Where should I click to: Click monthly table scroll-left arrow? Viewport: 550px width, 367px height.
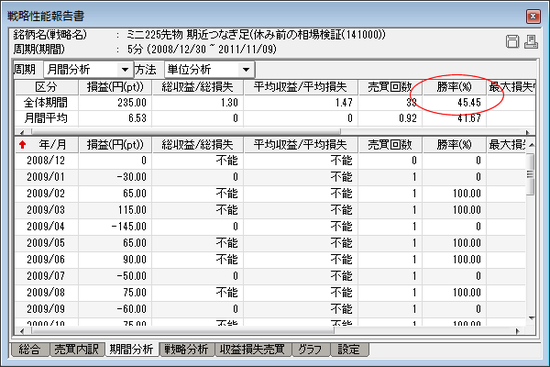[x=22, y=331]
